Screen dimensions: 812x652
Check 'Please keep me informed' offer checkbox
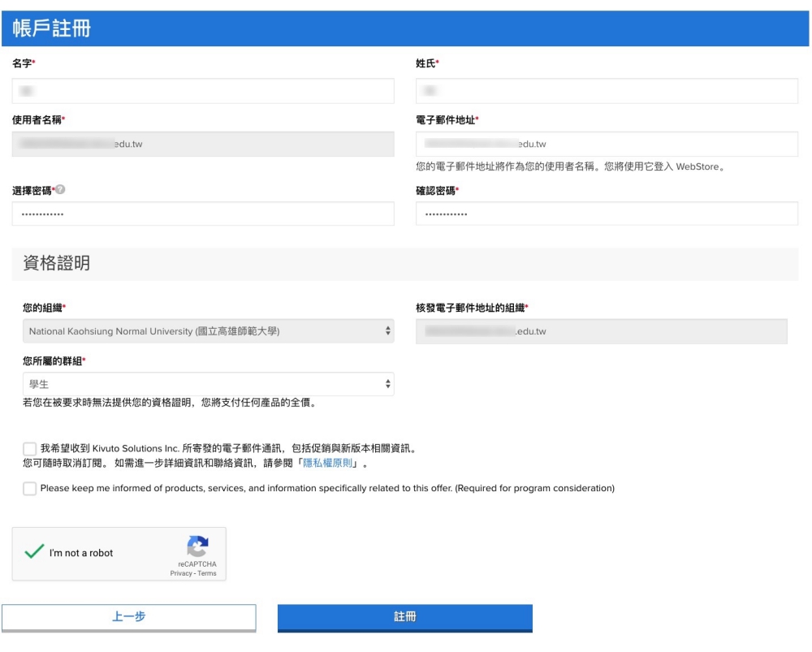(x=30, y=488)
